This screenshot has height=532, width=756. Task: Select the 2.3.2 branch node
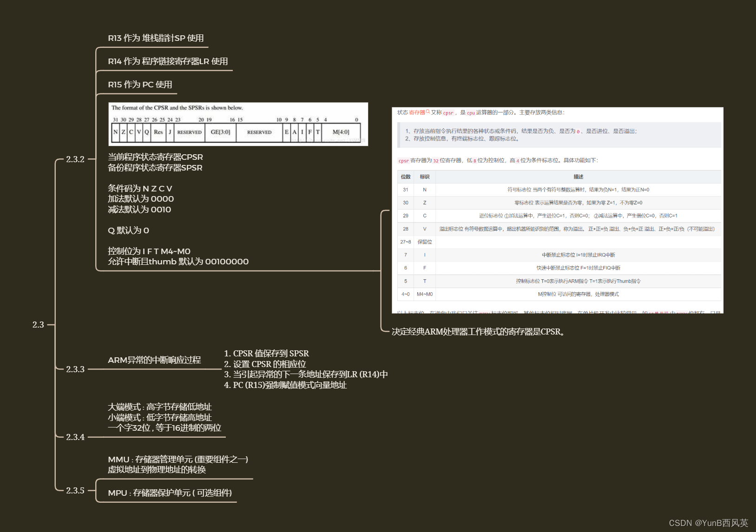coord(75,159)
